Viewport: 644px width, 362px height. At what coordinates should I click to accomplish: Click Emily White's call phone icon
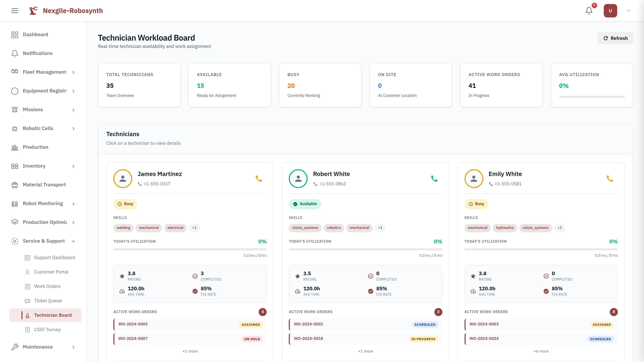pos(609,179)
